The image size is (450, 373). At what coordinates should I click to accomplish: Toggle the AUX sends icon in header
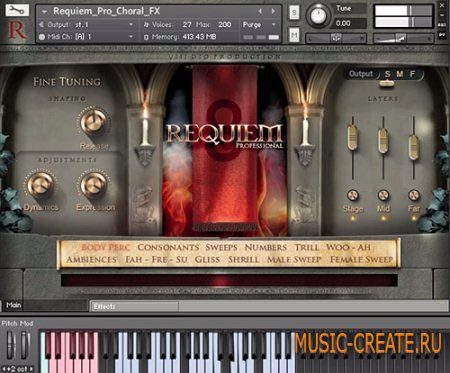click(442, 25)
